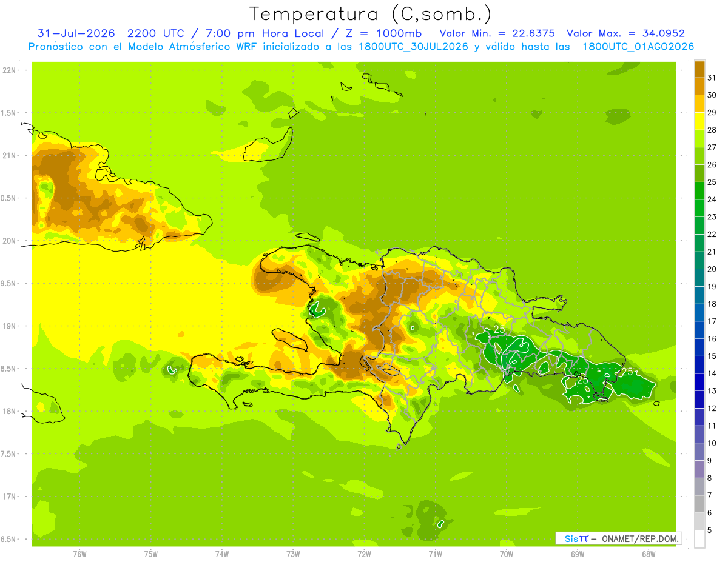
Task: Click the "6.5N" latitude label
Action: 9,540
